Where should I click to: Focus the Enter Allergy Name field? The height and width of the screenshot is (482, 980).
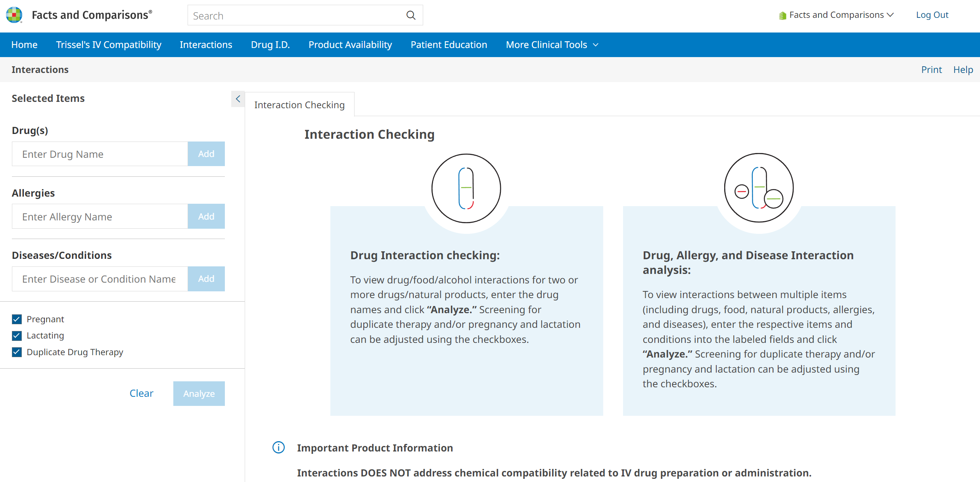[100, 216]
